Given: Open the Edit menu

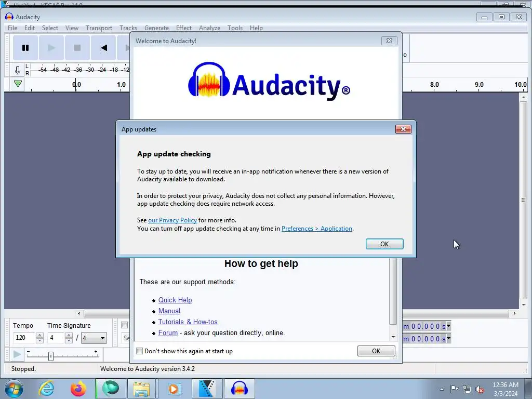Looking at the screenshot, I should 30,28.
